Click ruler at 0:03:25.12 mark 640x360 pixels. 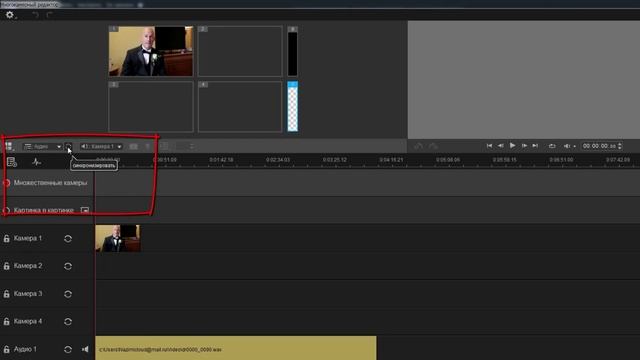(335, 160)
